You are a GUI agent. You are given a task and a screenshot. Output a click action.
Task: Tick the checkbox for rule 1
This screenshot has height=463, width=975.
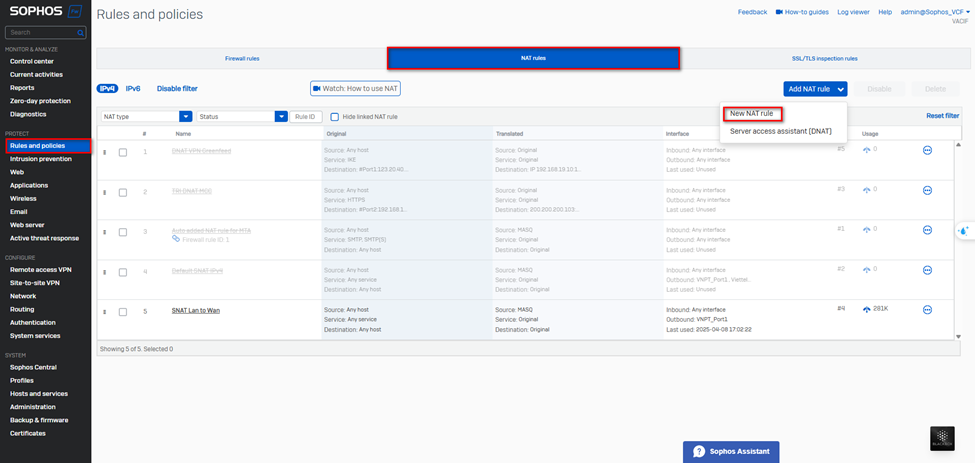[x=123, y=152]
